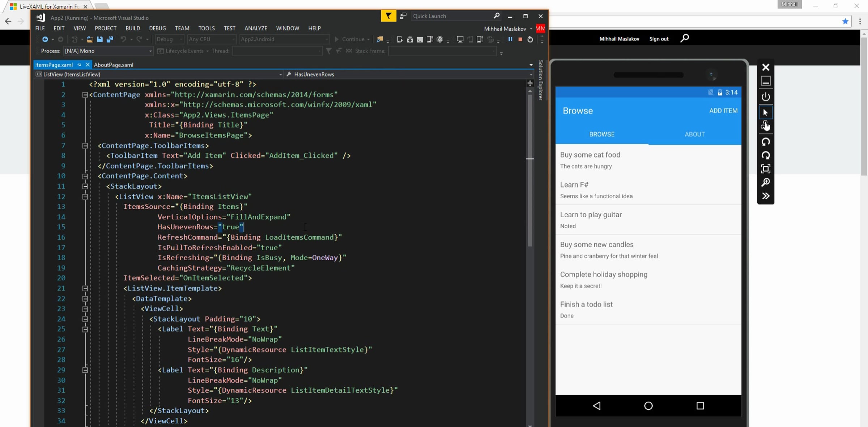Collapse the ContentPage element at line 2
This screenshot has width=868, height=427.
click(85, 95)
